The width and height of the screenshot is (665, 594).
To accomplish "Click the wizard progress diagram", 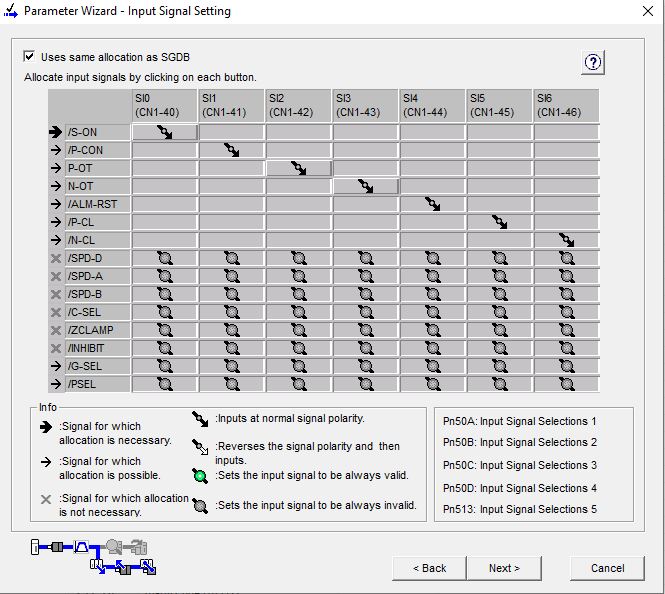I will (94, 557).
